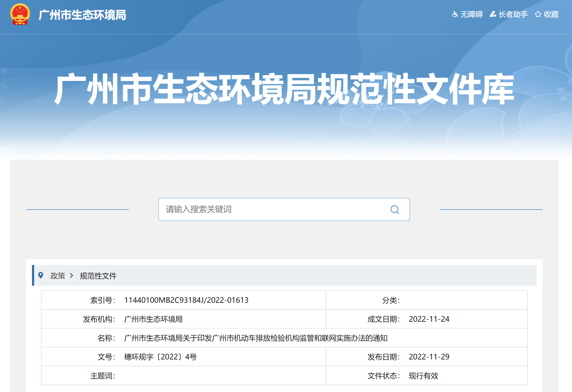Click the elder assistant person icon

[x=493, y=14]
